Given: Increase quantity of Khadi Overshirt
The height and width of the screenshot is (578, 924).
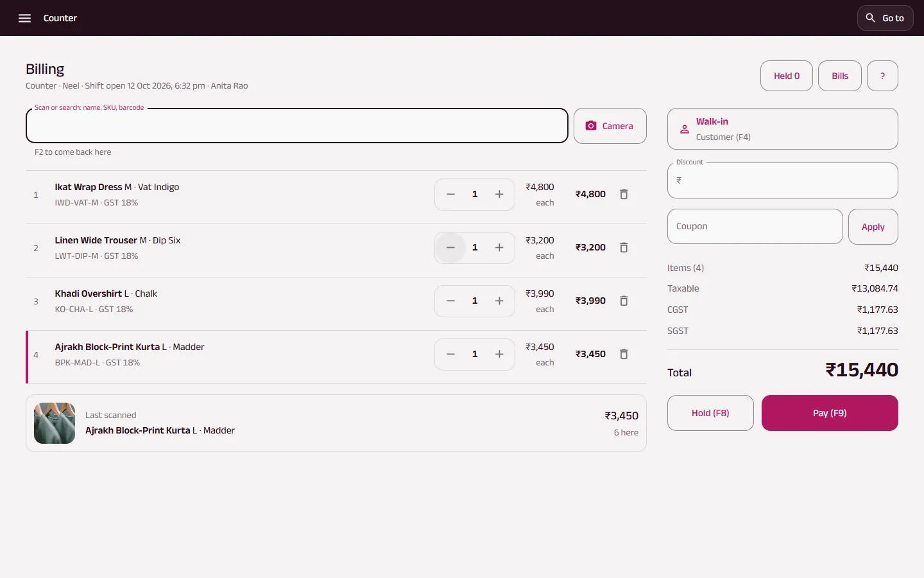Looking at the screenshot, I should click(499, 301).
